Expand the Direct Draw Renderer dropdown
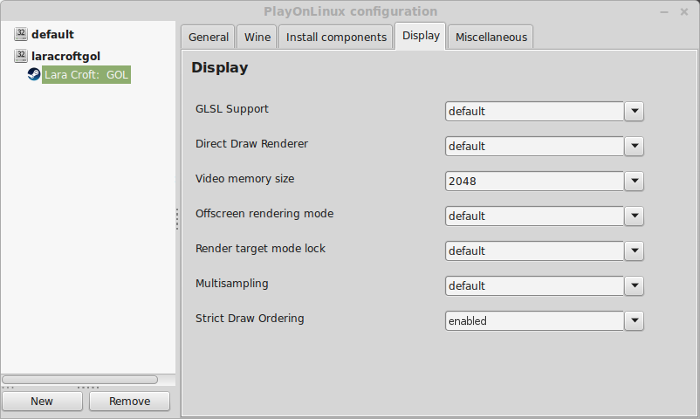 tap(634, 146)
